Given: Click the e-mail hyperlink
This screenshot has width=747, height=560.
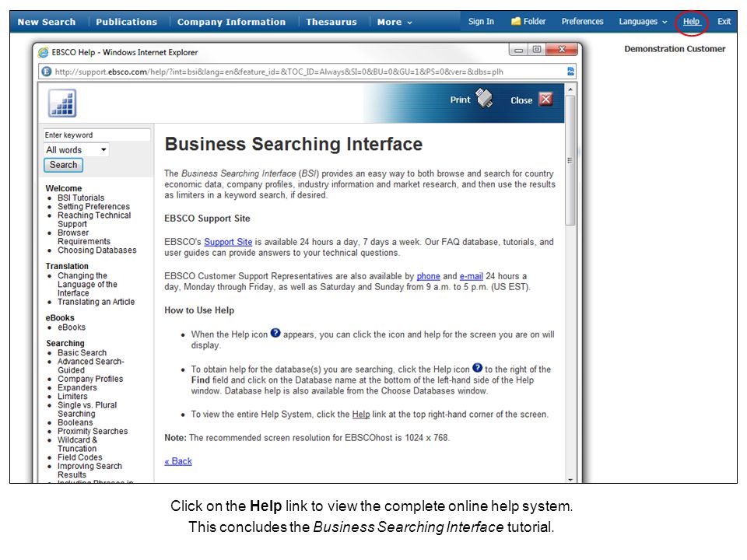Looking at the screenshot, I should click(472, 276).
